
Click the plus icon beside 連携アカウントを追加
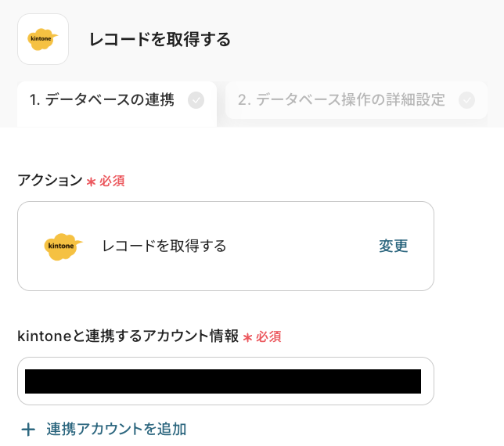click(28, 430)
